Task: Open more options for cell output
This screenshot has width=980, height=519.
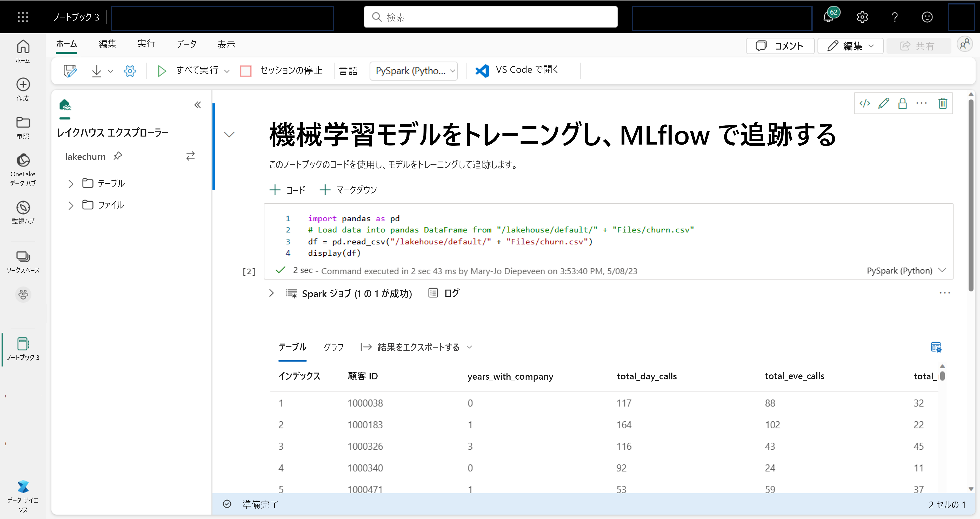Action: [x=945, y=293]
